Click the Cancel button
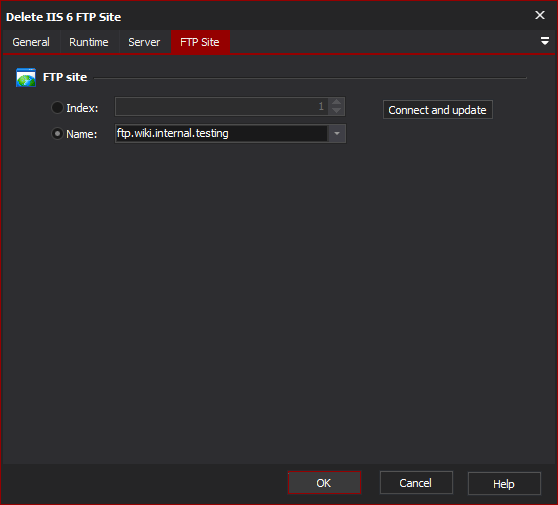This screenshot has height=505, width=558. 416,483
